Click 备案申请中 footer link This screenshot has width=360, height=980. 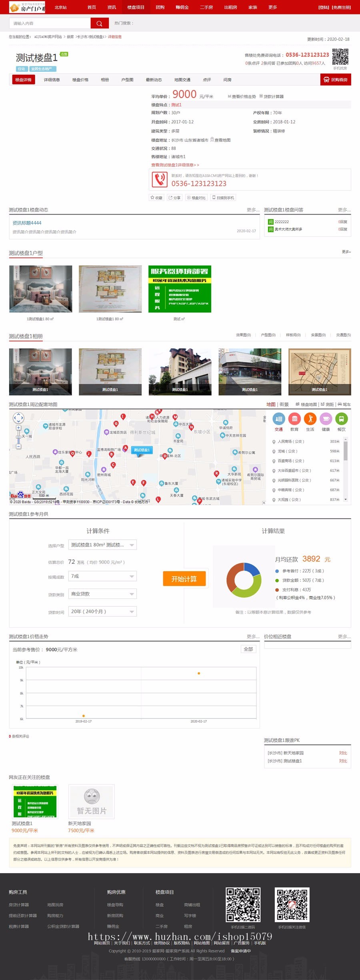pyautogui.click(x=241, y=951)
